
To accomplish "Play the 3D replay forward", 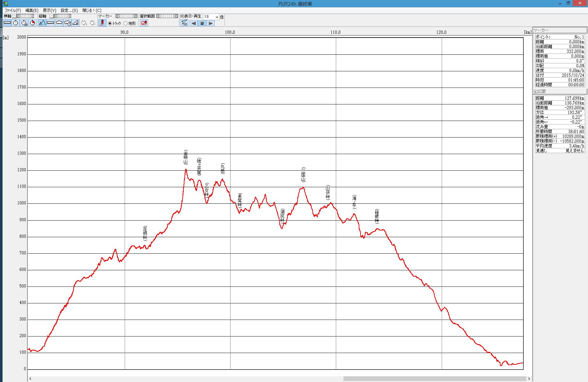I will click(x=211, y=23).
